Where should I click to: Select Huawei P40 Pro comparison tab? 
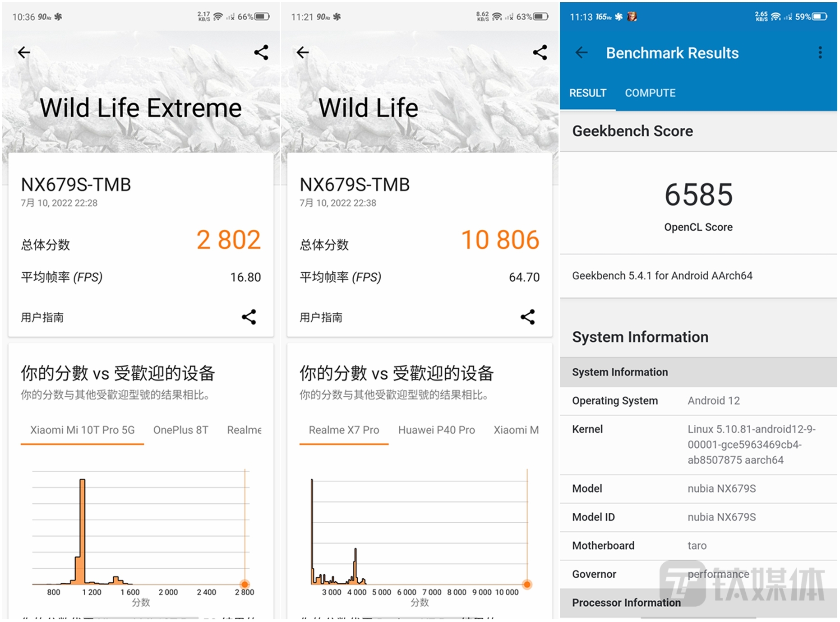(x=436, y=430)
